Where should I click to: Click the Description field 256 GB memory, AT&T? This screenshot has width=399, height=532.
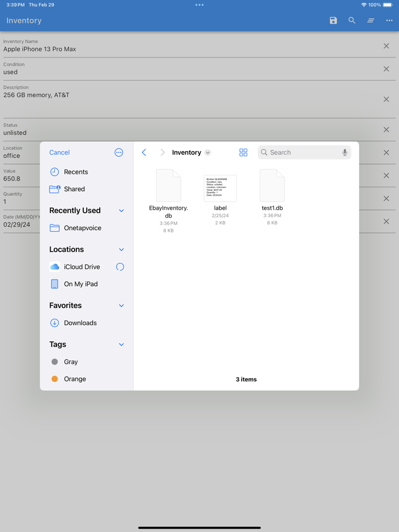pos(36,95)
